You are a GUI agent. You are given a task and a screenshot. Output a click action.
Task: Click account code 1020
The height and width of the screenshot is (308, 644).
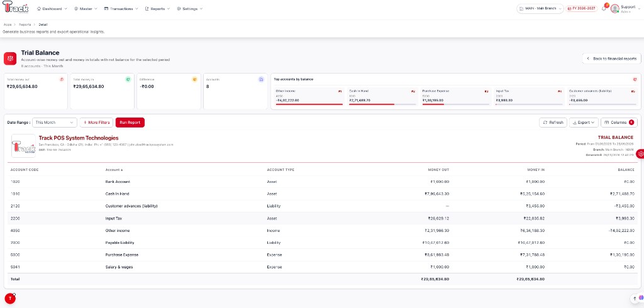click(15, 182)
